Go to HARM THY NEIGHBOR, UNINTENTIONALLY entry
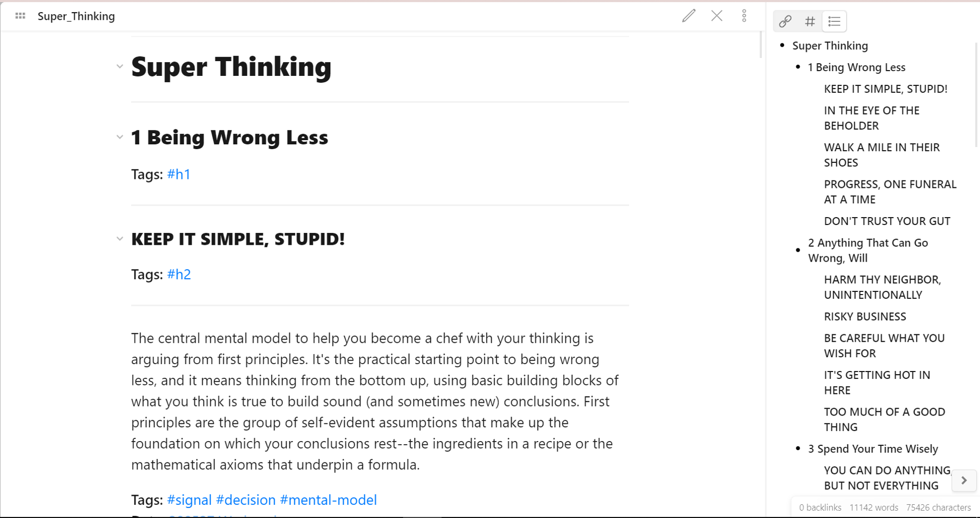Image resolution: width=980 pixels, height=518 pixels. pos(882,287)
